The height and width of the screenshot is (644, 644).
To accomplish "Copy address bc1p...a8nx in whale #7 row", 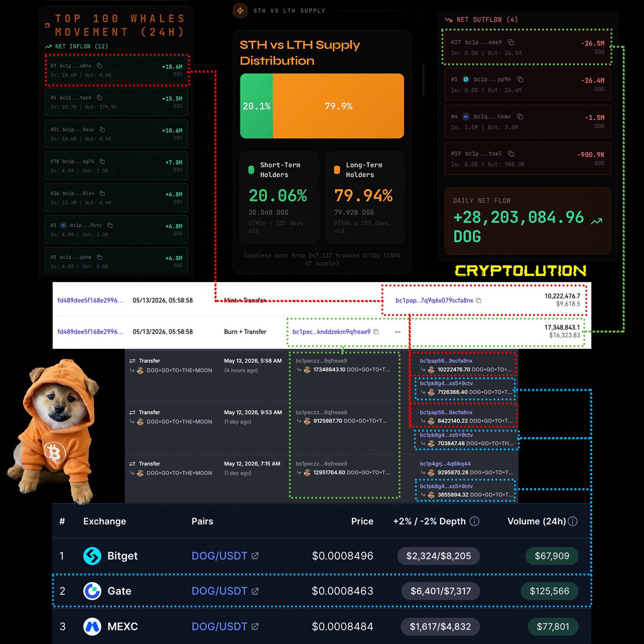I will 99,66.
